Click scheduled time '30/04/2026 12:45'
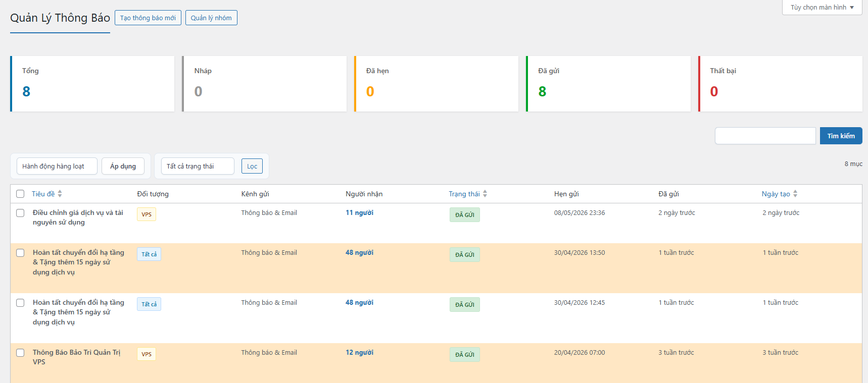The width and height of the screenshot is (868, 383). coord(580,303)
